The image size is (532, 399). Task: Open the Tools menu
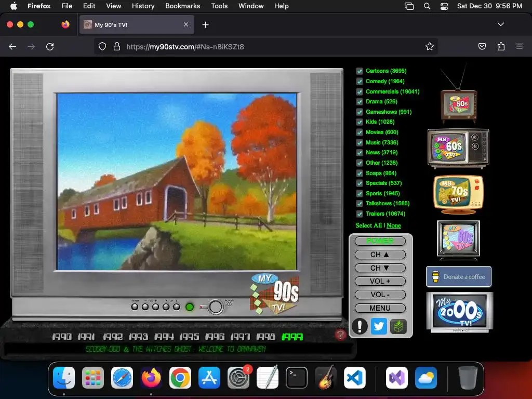click(219, 6)
